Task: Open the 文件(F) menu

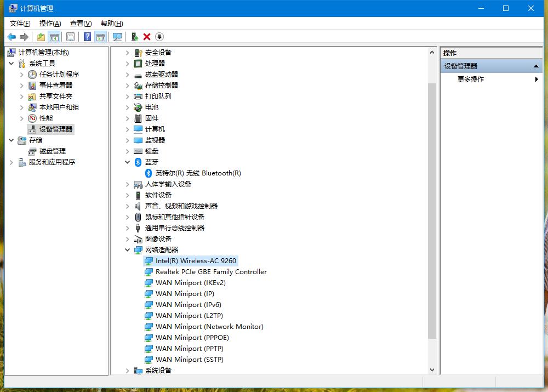Action: 20,24
